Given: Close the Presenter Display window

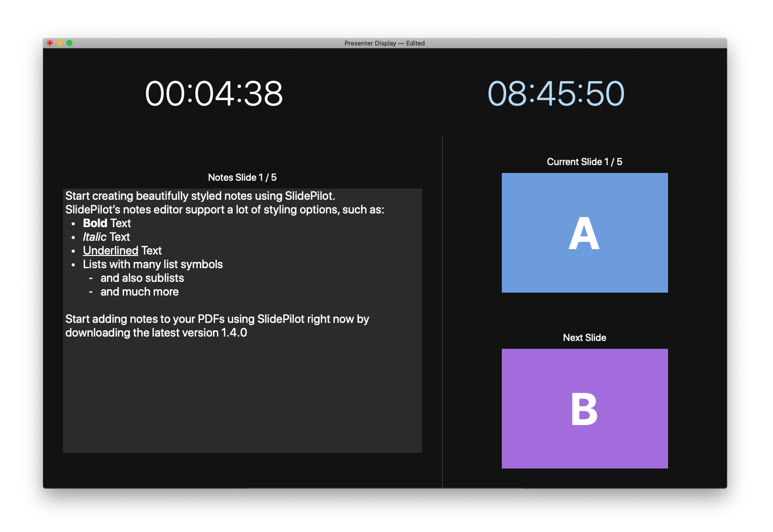Looking at the screenshot, I should [50, 43].
